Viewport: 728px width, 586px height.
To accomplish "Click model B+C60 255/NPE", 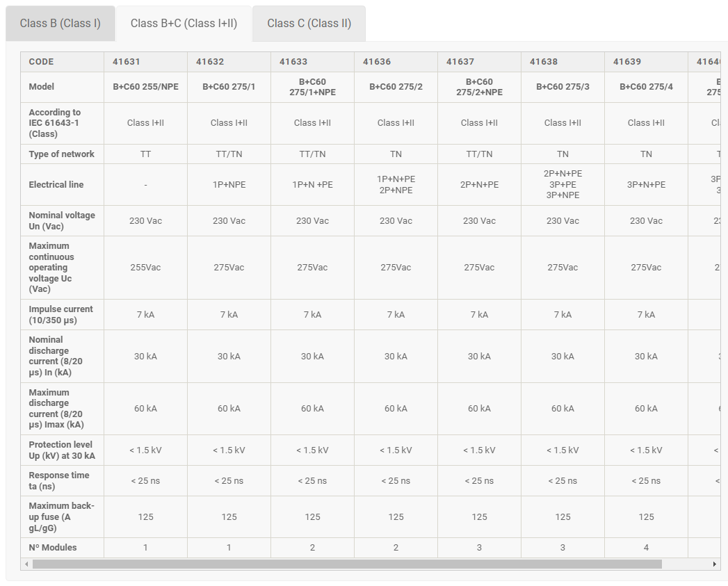I will 146,87.
